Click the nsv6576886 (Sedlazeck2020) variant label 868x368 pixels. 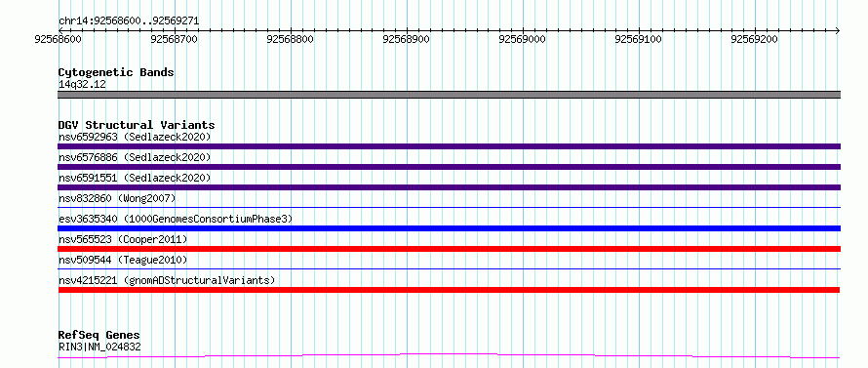pos(135,157)
